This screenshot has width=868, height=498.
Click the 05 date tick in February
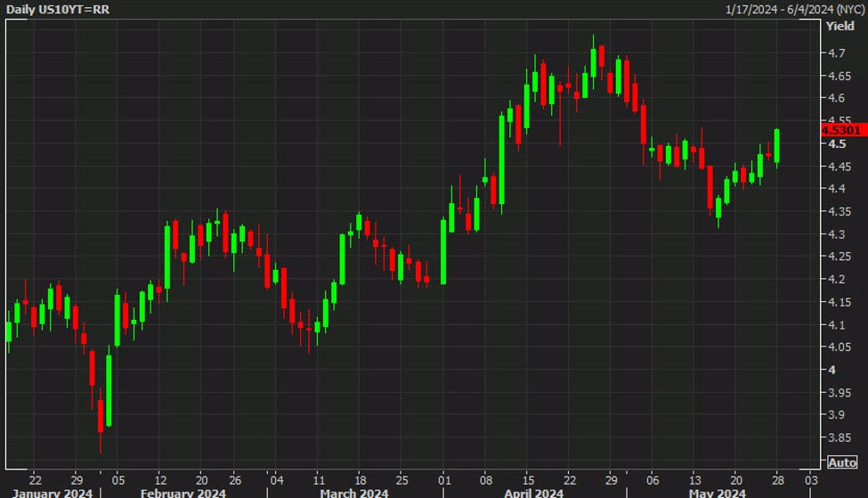point(118,480)
